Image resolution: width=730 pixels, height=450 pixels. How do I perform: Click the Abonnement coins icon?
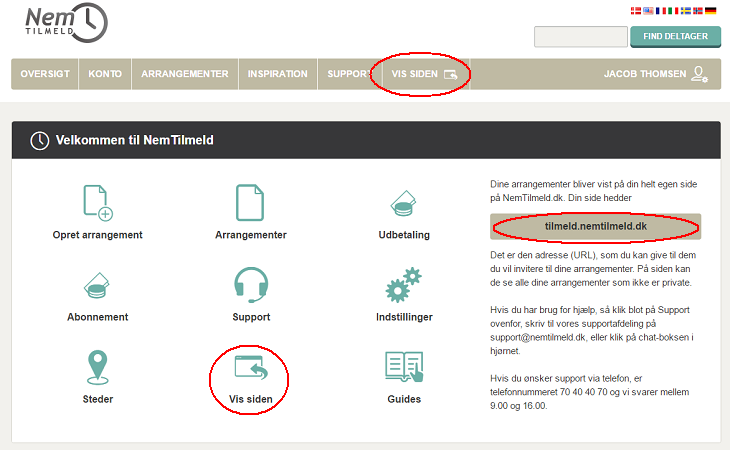click(96, 285)
